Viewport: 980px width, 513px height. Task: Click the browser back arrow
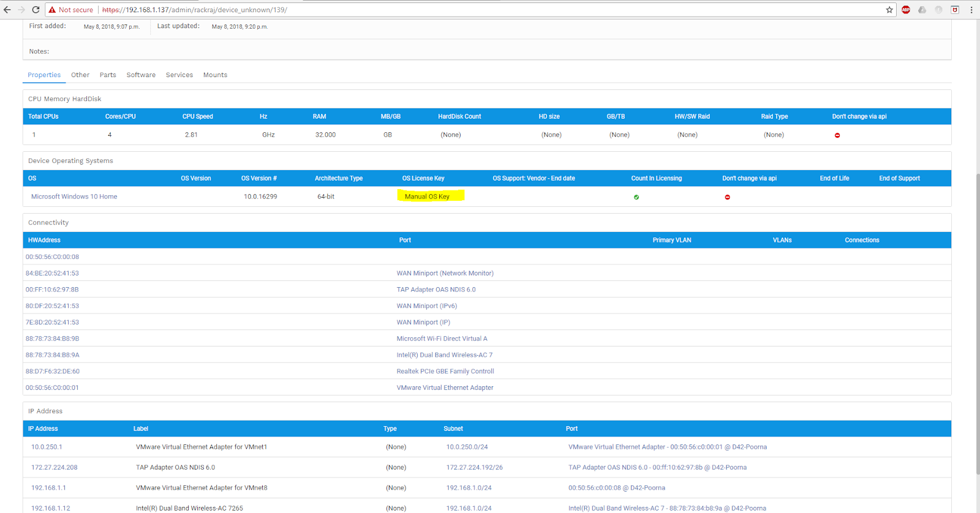[7, 10]
